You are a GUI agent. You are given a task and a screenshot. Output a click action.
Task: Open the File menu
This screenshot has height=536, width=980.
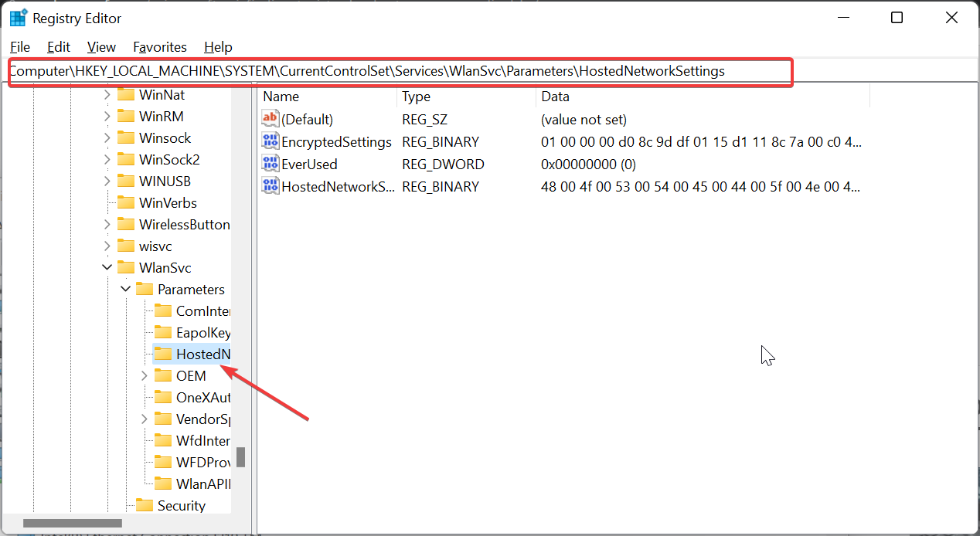tap(21, 47)
